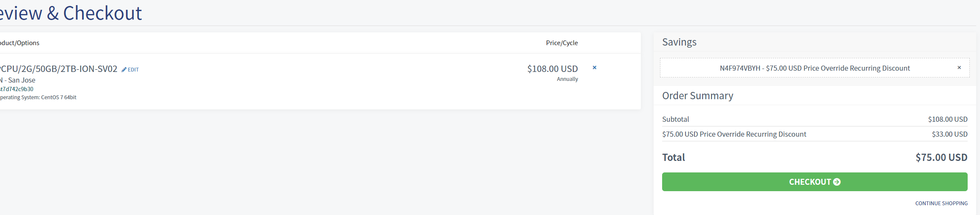Click the Total amount $75.00 USD

pos(941,158)
